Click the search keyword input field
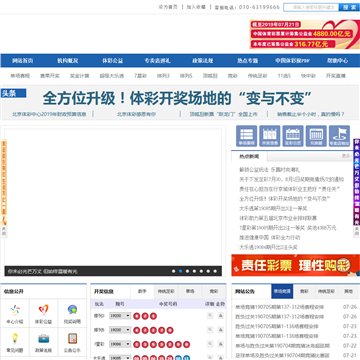This screenshot has width=360, height=360. tap(311, 7)
